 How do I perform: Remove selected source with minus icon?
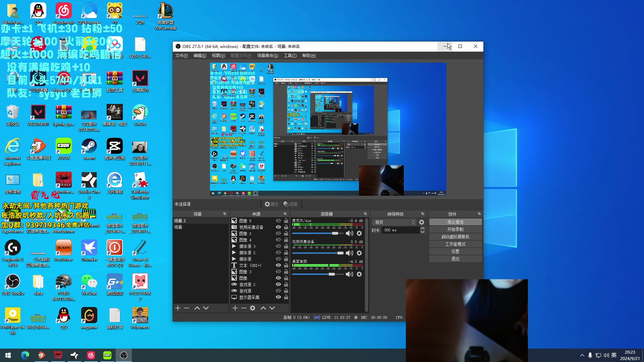(244, 308)
